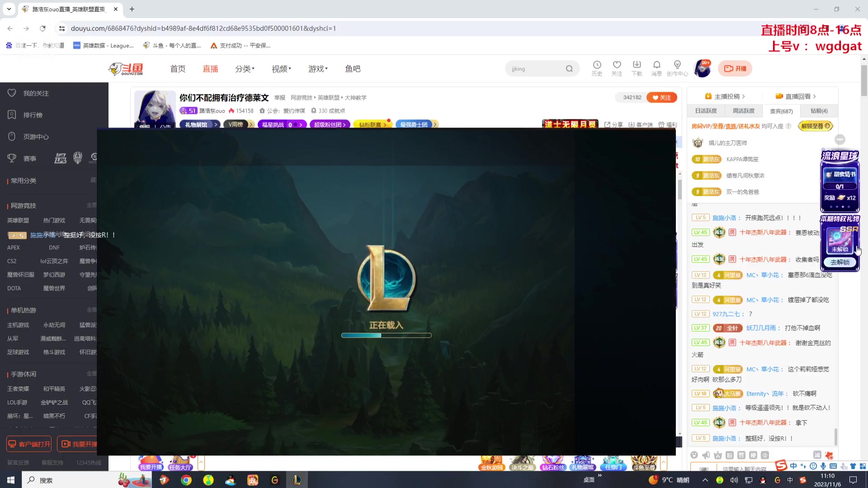Open the 消息 bell notifications icon
868x488 pixels.
pos(656,65)
